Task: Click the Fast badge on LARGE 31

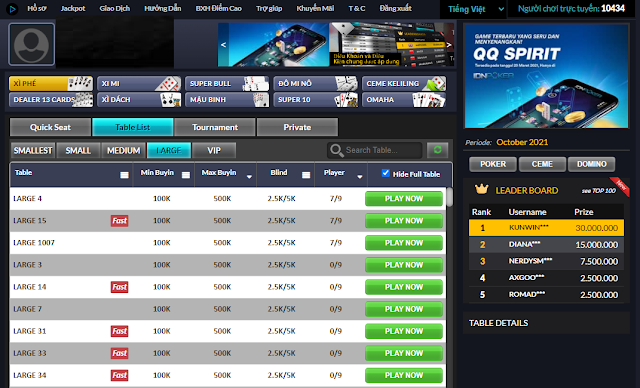Action: (120, 331)
